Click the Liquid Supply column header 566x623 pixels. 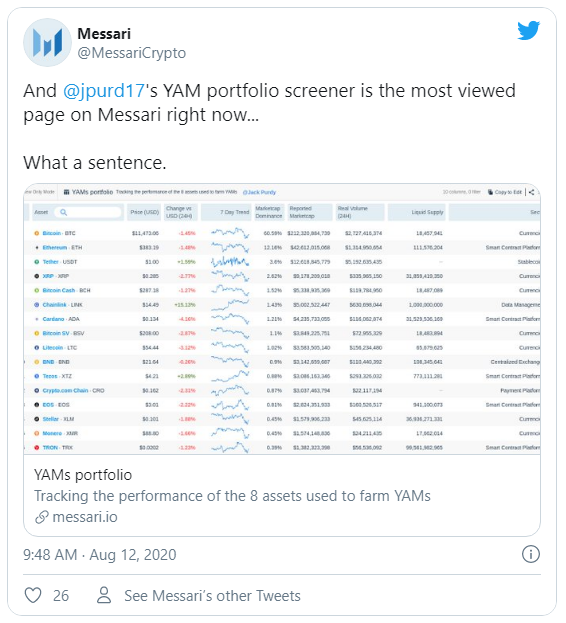[417, 212]
